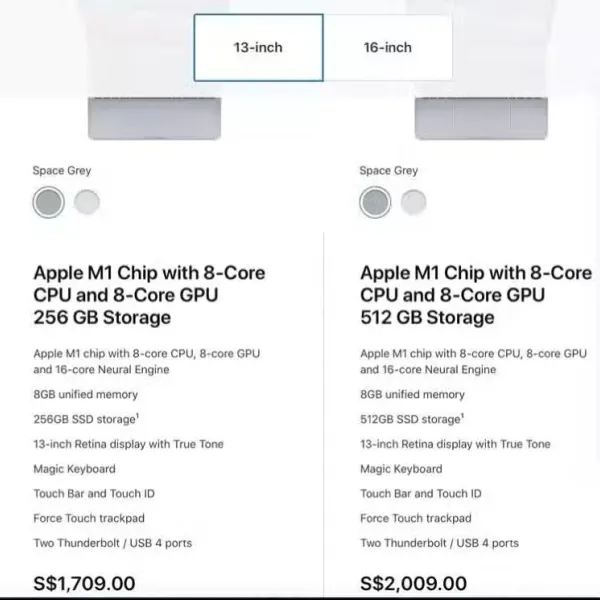The image size is (600, 600).
Task: Click the footnote on 256GB SSD storage
Action: coord(137,415)
